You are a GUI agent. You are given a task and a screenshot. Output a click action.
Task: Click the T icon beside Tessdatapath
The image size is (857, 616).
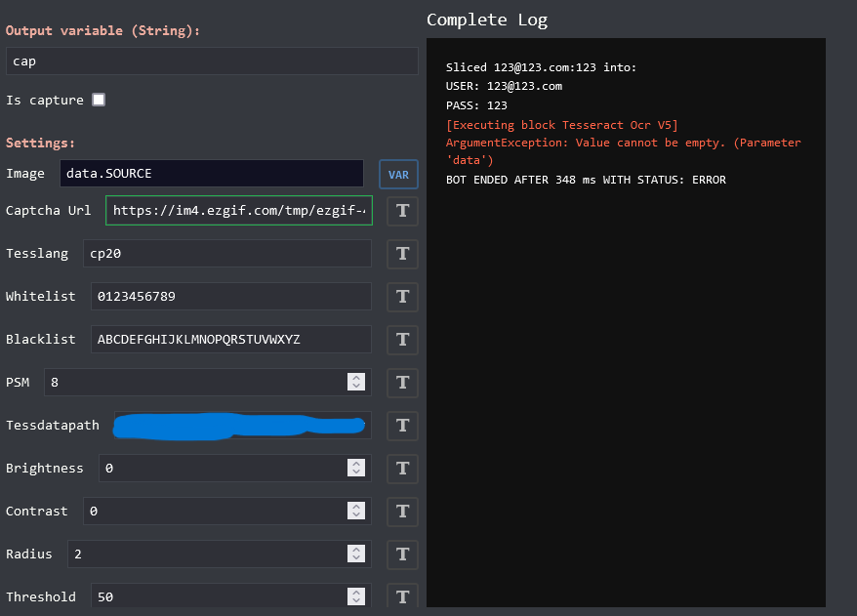(x=402, y=426)
